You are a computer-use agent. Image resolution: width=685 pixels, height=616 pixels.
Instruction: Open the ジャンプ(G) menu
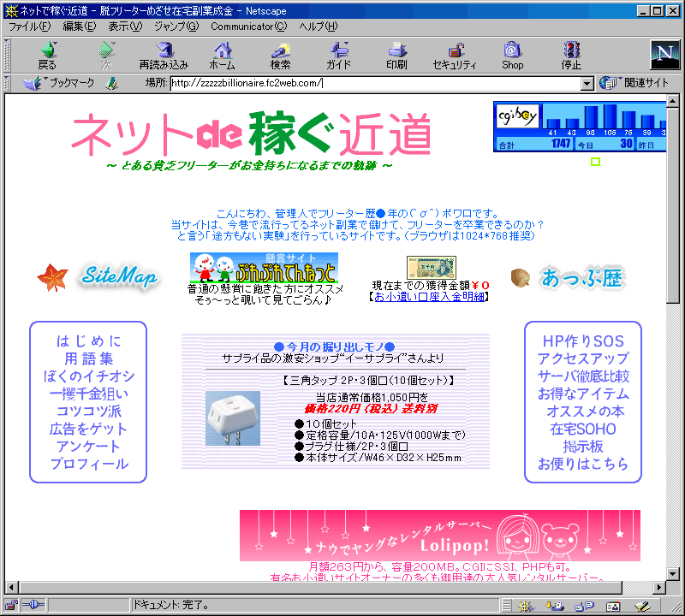[176, 27]
